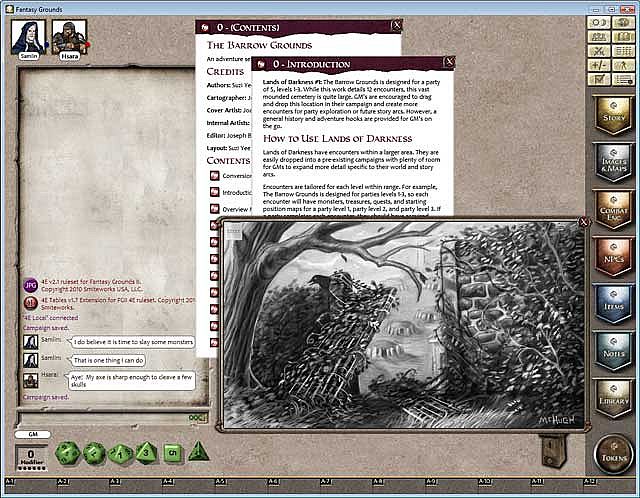Image resolution: width=640 pixels, height=498 pixels.
Task: Click the running figure effects icon
Action: click(623, 65)
